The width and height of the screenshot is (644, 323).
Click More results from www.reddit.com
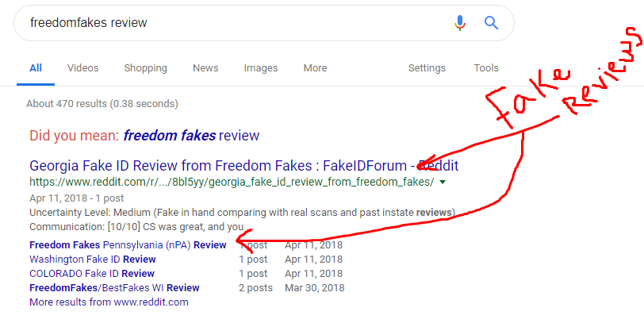(x=109, y=302)
